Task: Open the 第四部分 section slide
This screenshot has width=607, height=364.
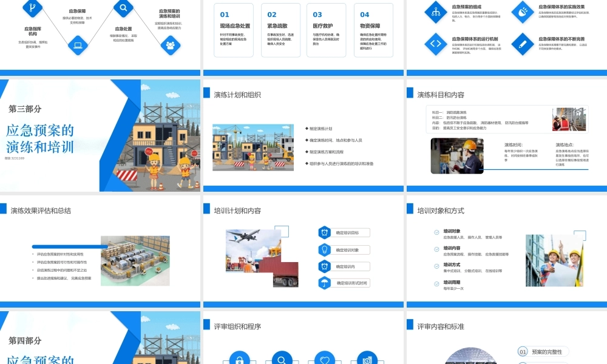Action: coord(100,338)
